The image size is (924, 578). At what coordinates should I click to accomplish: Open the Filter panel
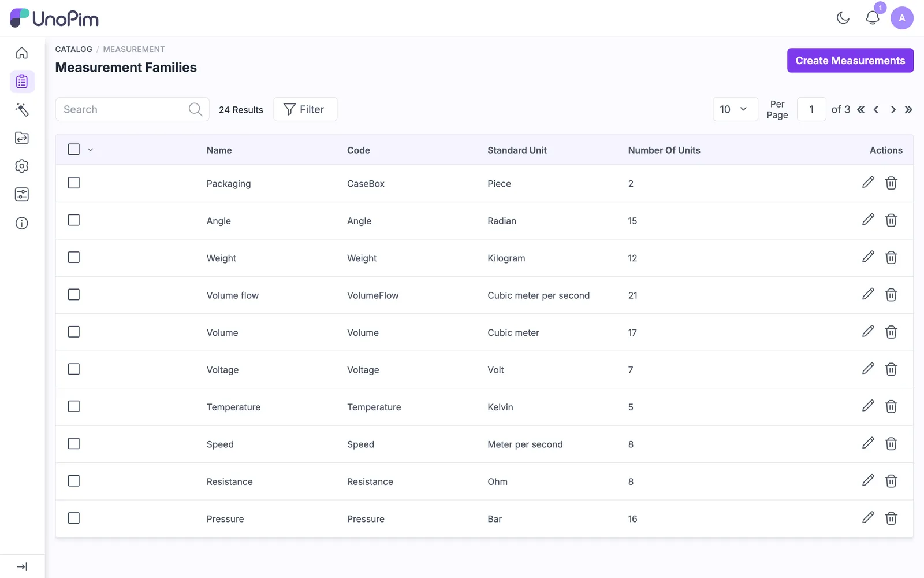pos(305,109)
